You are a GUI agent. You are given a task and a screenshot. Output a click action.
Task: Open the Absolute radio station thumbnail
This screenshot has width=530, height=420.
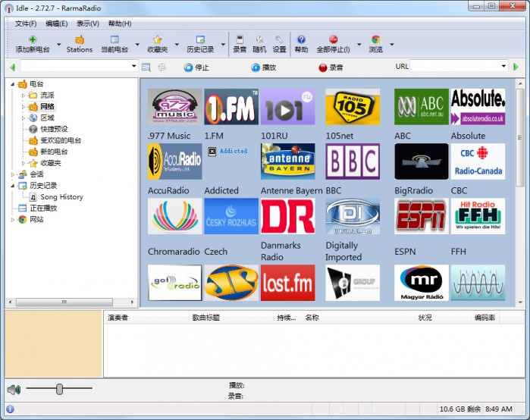pyautogui.click(x=478, y=107)
